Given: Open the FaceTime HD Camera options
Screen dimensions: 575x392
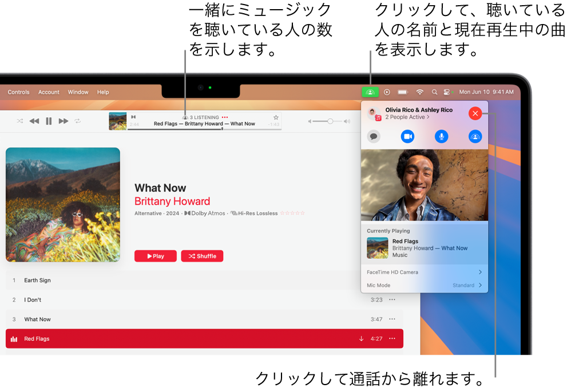Looking at the screenshot, I should [x=425, y=273].
